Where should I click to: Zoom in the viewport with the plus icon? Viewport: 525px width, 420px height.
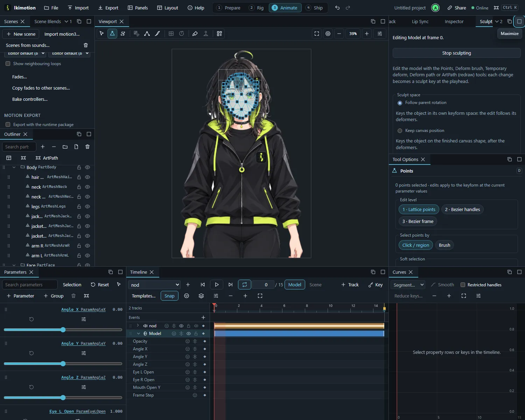pos(367,34)
